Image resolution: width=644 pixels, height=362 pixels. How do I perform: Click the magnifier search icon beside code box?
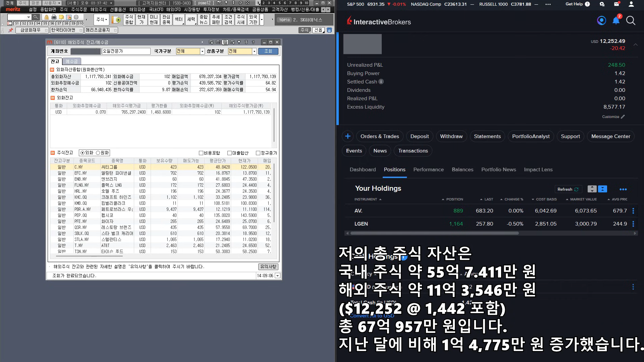coord(36,17)
